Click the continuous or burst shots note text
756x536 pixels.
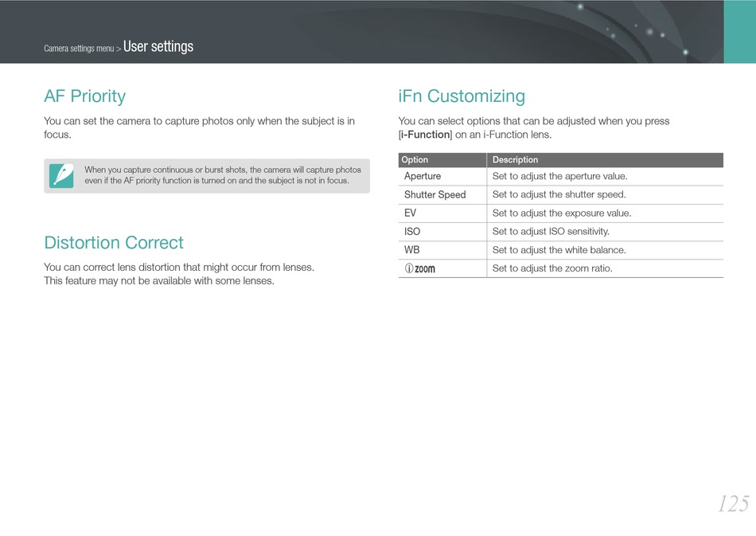coord(223,175)
